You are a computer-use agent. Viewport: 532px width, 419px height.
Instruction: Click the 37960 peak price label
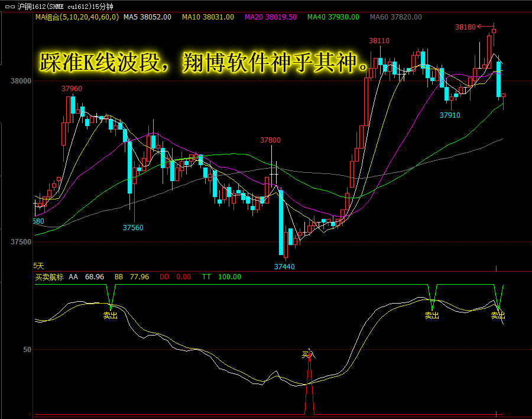click(72, 89)
